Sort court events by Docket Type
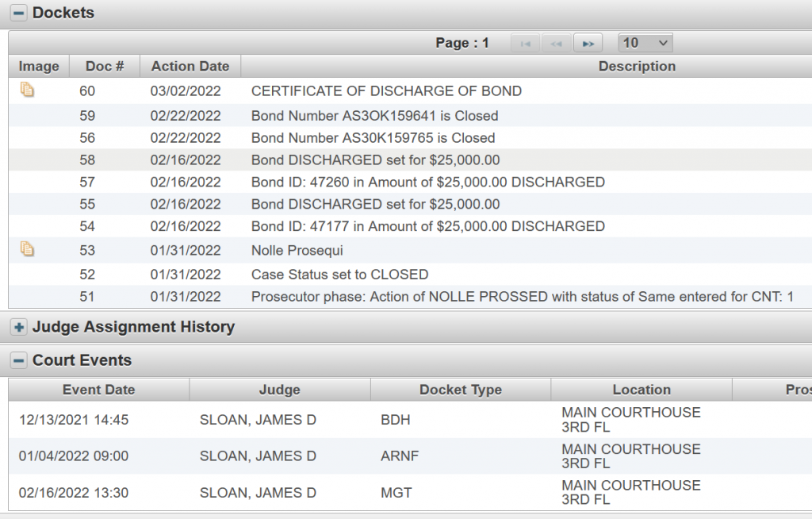The width and height of the screenshot is (812, 519). coord(460,390)
